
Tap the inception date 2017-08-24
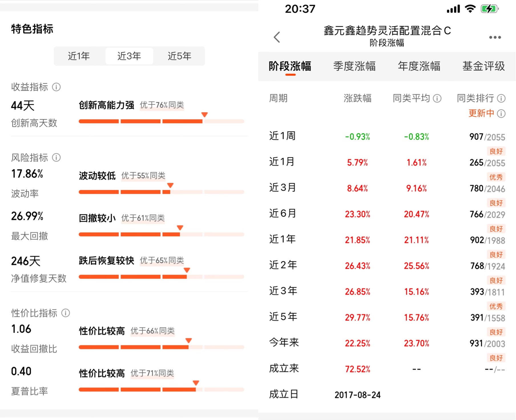[x=357, y=395]
